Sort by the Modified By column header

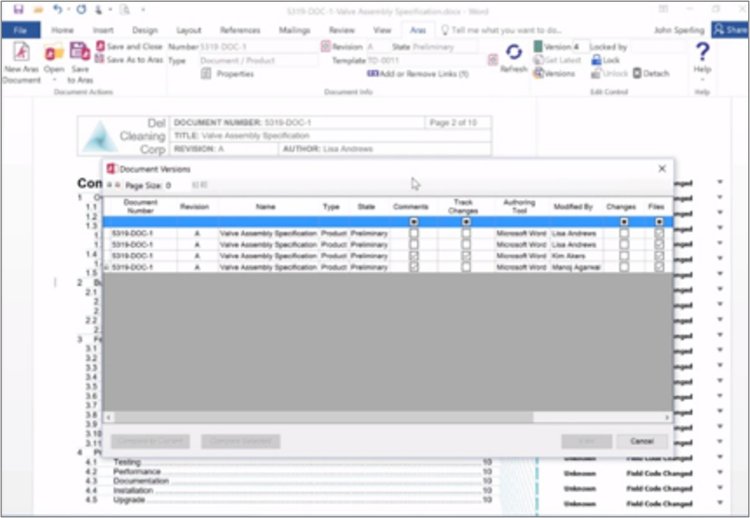573,207
